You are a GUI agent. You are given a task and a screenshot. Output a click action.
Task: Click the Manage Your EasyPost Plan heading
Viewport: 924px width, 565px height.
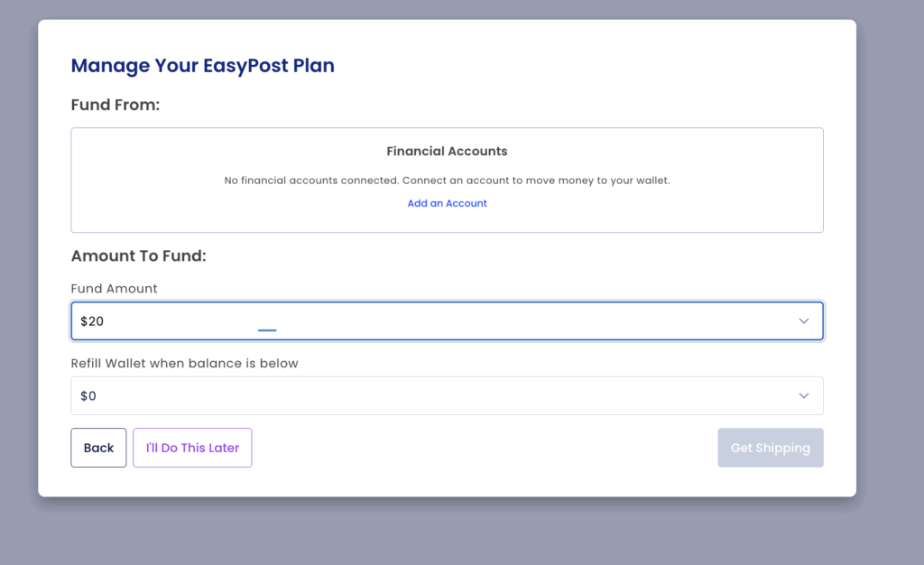202,66
